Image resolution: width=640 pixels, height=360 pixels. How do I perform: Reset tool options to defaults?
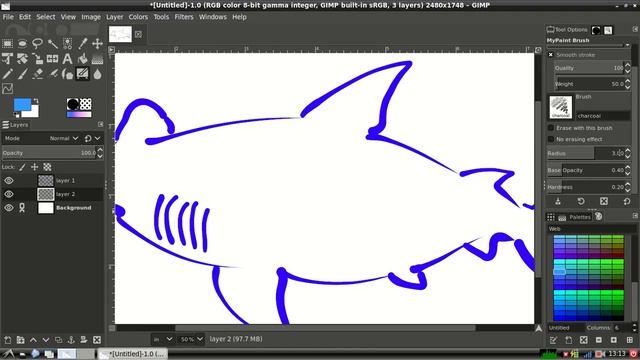[627, 201]
